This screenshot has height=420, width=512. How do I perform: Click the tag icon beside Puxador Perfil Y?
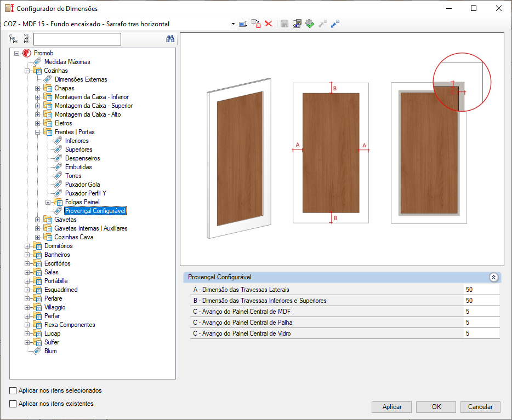tap(58, 193)
